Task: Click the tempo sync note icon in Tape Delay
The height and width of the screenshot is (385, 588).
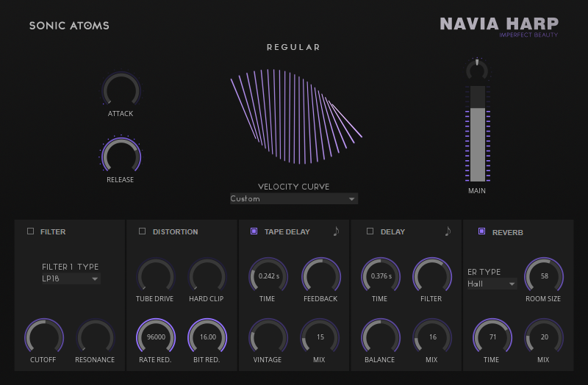Action: pyautogui.click(x=336, y=231)
